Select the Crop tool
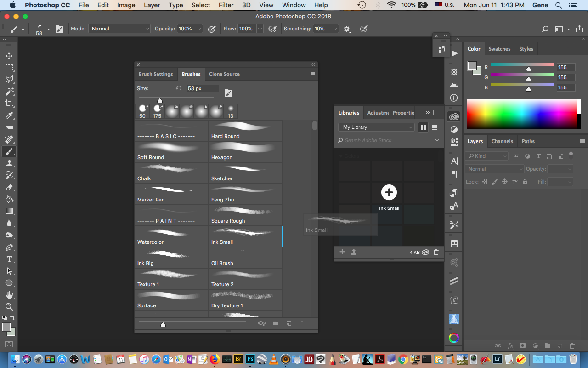Image resolution: width=588 pixels, height=368 pixels. 9,103
